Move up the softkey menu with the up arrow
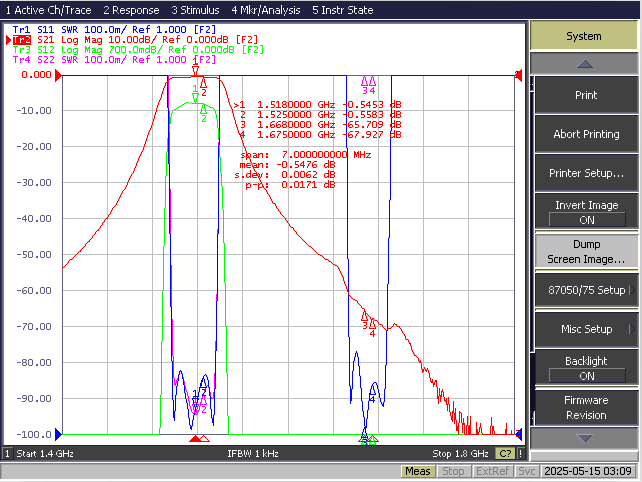This screenshot has width=642, height=482. [584, 64]
